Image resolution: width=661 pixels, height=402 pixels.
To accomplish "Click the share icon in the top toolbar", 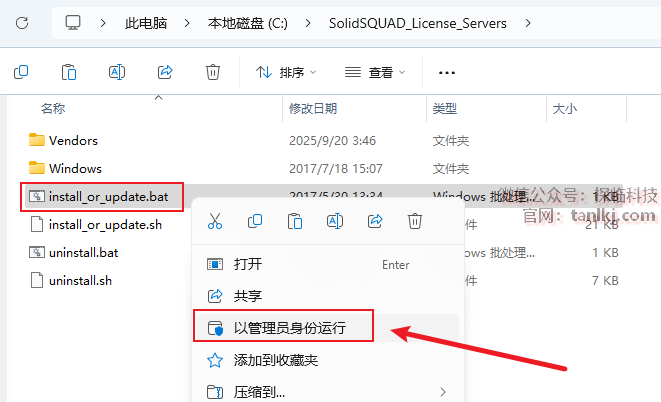I will coord(165,72).
